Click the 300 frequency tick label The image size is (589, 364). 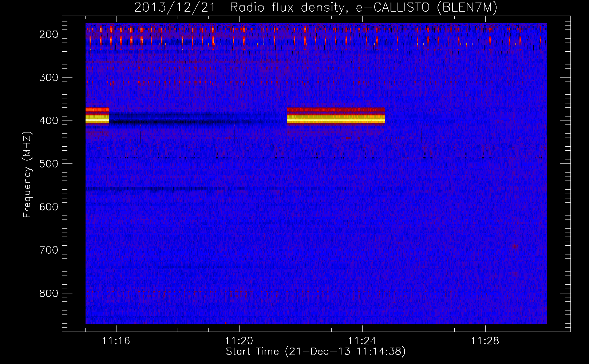[49, 78]
